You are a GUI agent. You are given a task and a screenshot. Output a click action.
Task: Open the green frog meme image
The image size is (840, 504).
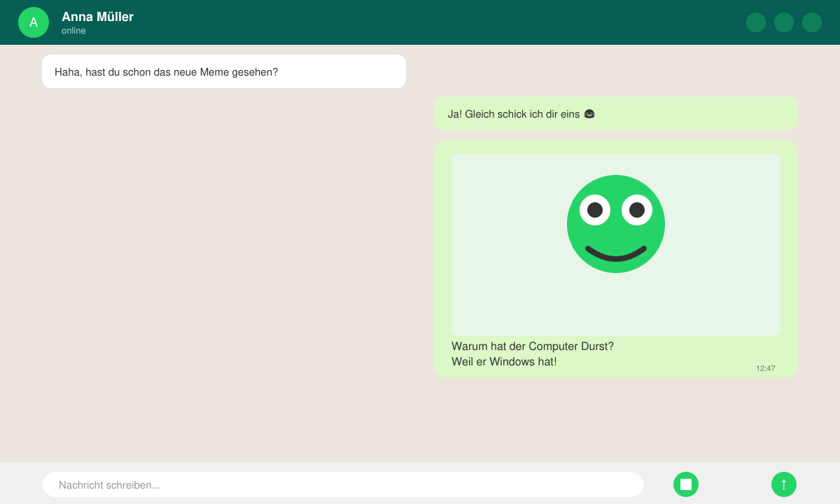tap(616, 245)
